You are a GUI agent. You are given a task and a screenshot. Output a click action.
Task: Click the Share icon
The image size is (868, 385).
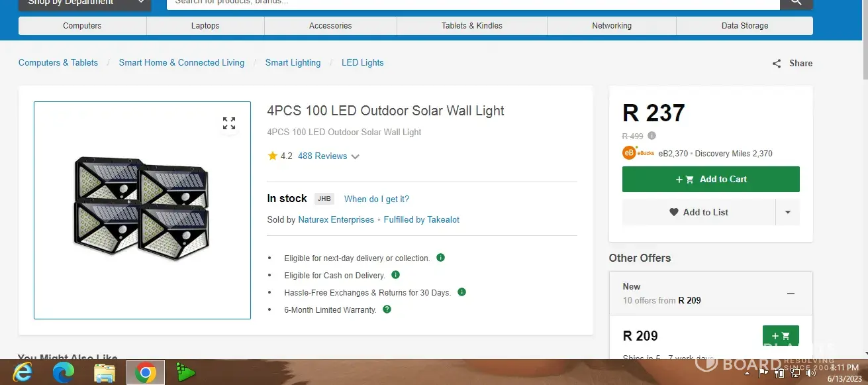[777, 64]
